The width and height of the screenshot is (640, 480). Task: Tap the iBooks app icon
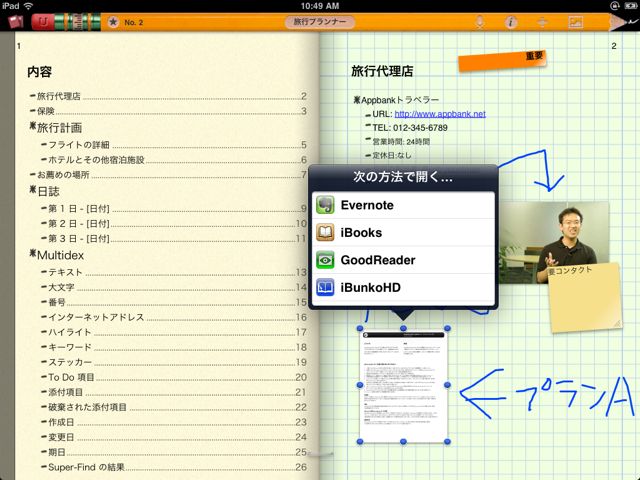[x=325, y=232]
